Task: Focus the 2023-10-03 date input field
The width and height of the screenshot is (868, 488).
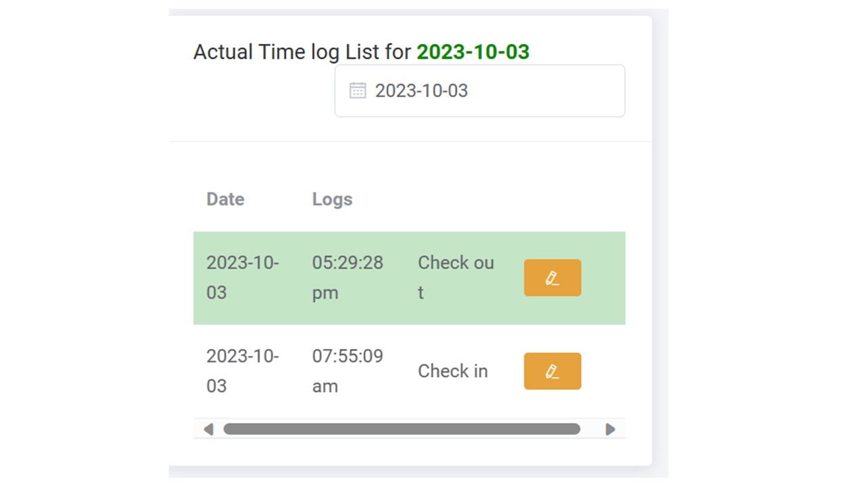Action: coord(488,91)
